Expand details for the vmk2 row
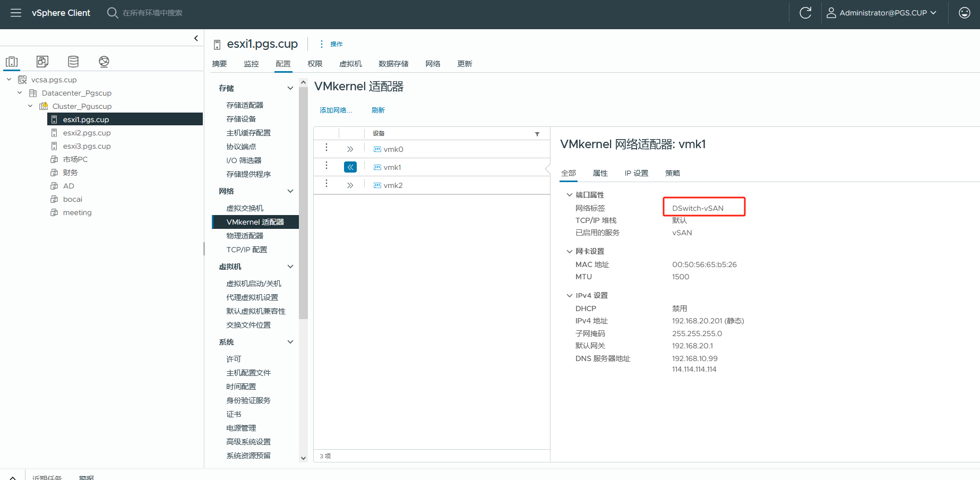Image resolution: width=980 pixels, height=480 pixels. tap(350, 185)
